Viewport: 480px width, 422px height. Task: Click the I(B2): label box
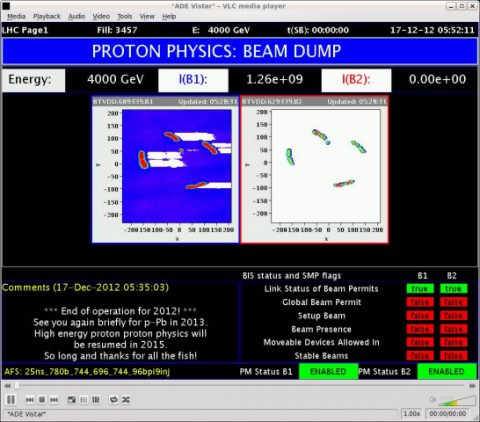click(x=356, y=80)
